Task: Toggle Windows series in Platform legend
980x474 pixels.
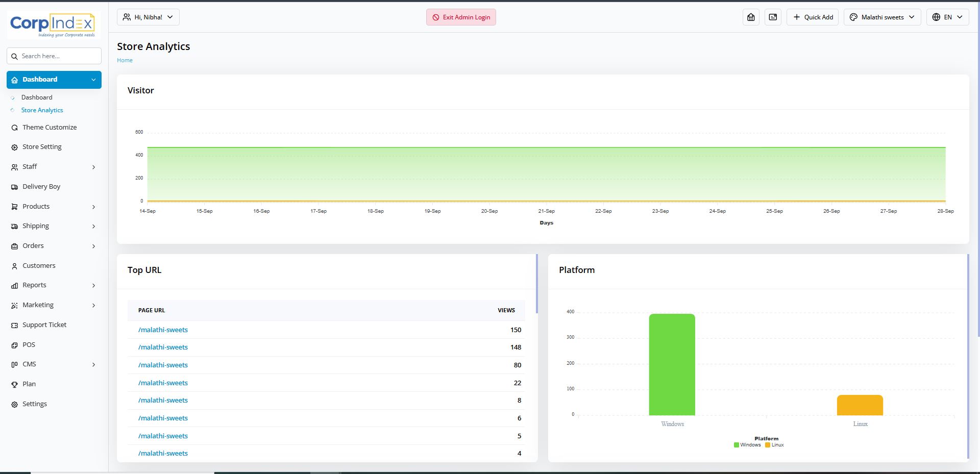Action: 747,445
